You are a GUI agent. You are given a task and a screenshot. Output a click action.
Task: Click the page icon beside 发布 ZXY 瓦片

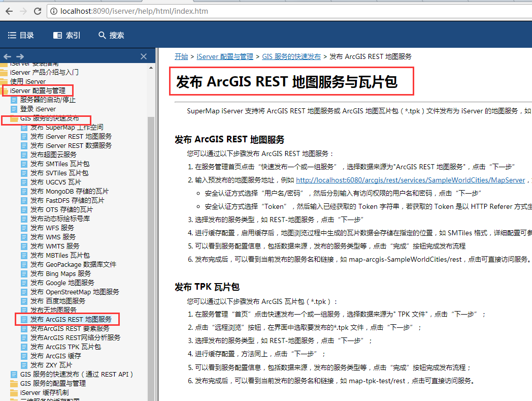24,365
